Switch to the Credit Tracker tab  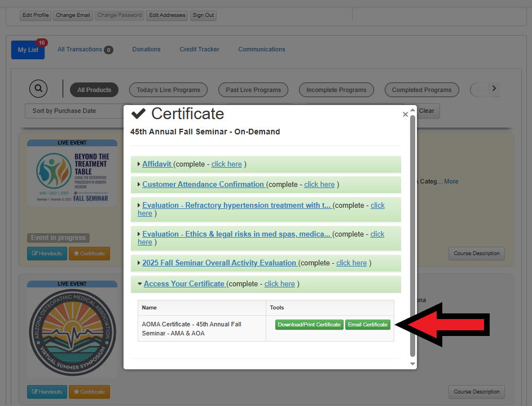(199, 50)
